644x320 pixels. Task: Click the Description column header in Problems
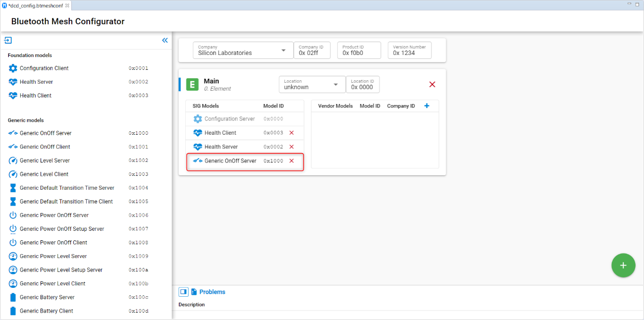pos(192,305)
